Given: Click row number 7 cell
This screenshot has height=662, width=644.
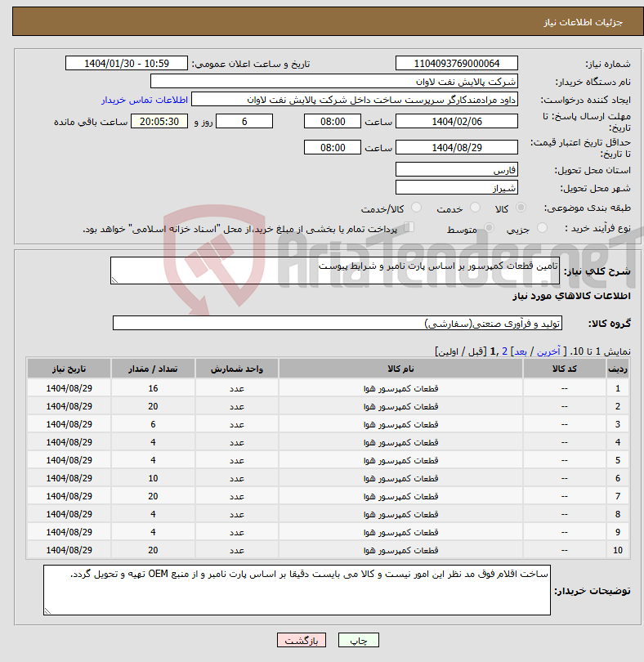Looking at the screenshot, I should (618, 496).
